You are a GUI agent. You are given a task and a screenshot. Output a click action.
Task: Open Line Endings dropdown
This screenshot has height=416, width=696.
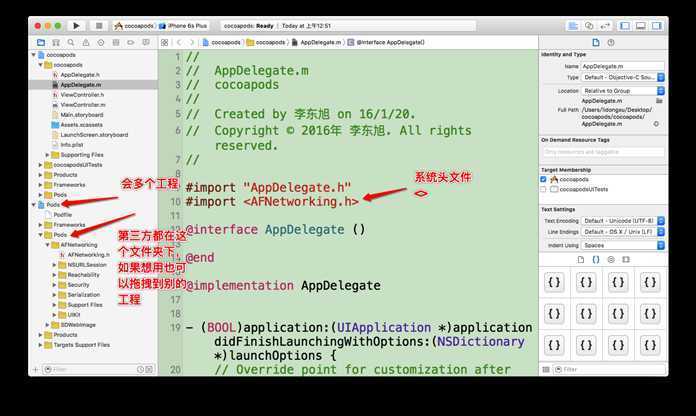tap(623, 232)
